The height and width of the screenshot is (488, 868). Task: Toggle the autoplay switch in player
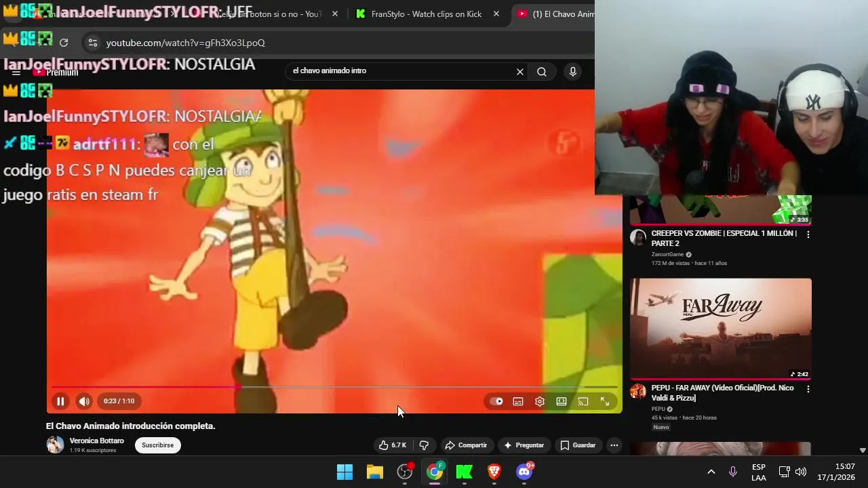(x=496, y=401)
